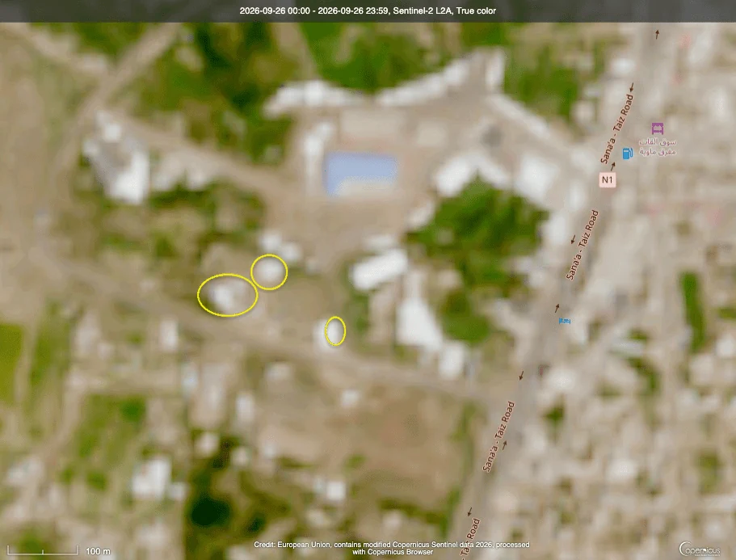Click the European Union Copernicus credit text
Image resolution: width=736 pixels, height=560 pixels.
tap(392, 548)
